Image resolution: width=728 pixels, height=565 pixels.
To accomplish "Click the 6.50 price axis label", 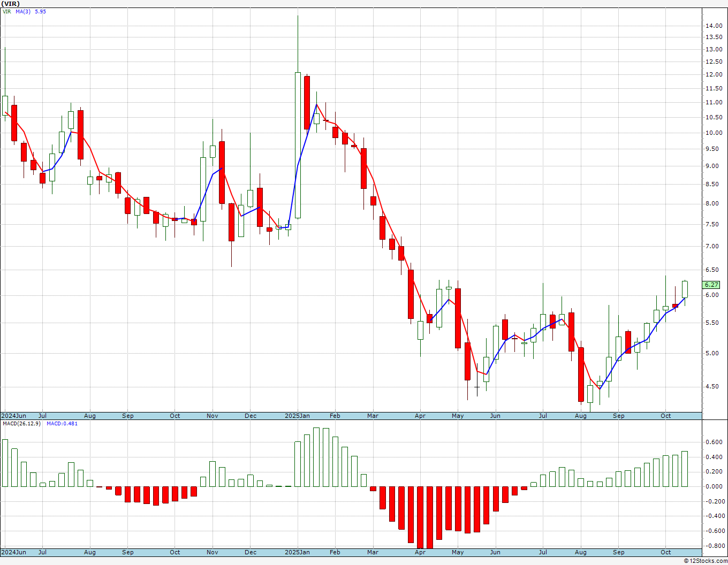I will click(x=712, y=270).
